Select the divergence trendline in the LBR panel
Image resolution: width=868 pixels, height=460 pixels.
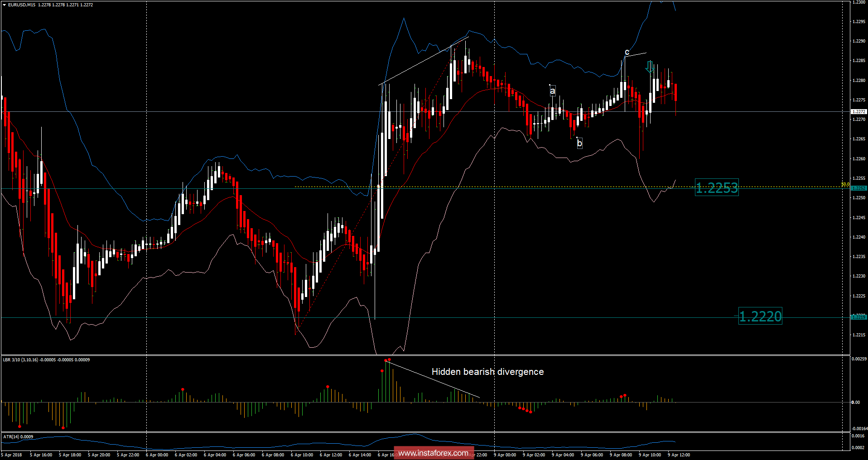point(433,379)
